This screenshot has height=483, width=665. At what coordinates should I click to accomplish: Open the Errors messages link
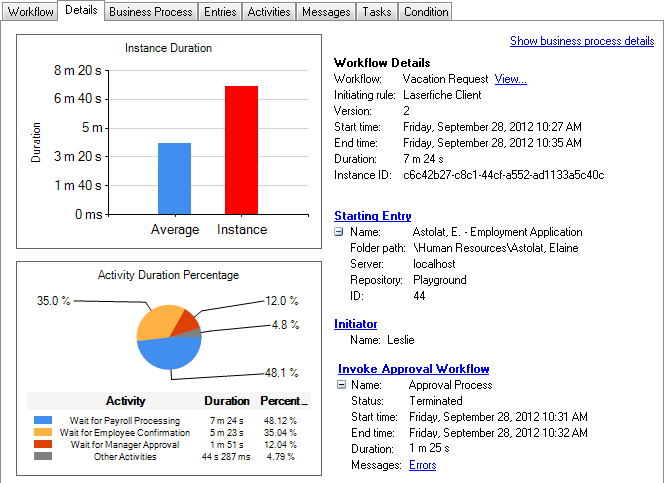(422, 465)
